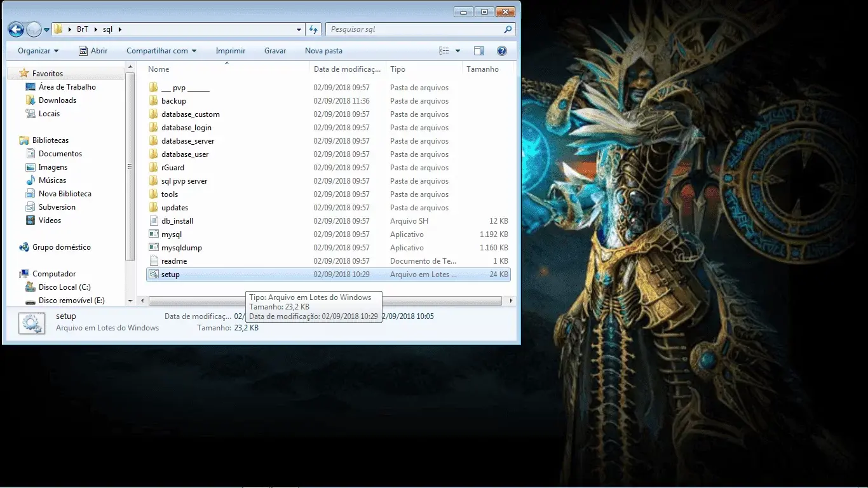Go forward with the Explorer forward arrow
Image resolution: width=868 pixels, height=488 pixels.
click(34, 29)
